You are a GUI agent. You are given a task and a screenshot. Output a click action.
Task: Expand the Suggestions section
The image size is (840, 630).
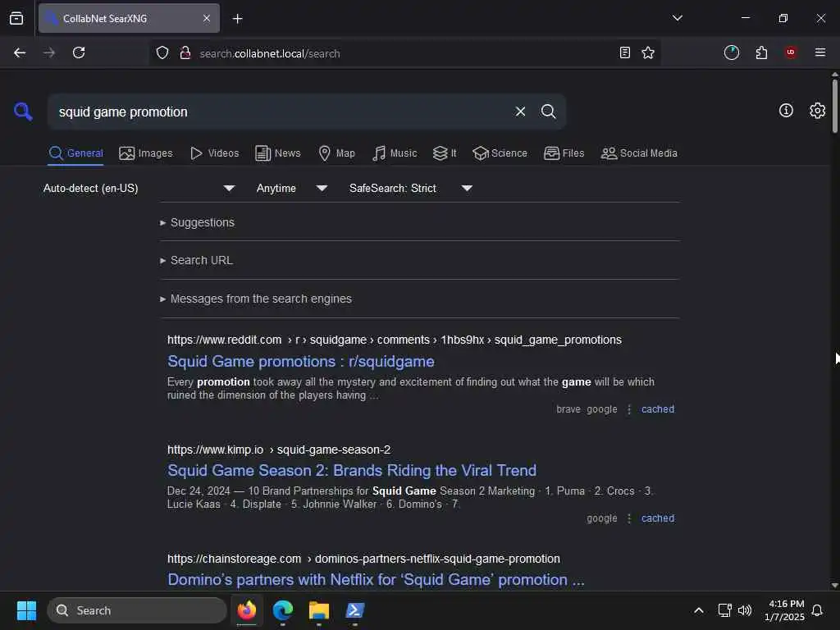click(198, 222)
